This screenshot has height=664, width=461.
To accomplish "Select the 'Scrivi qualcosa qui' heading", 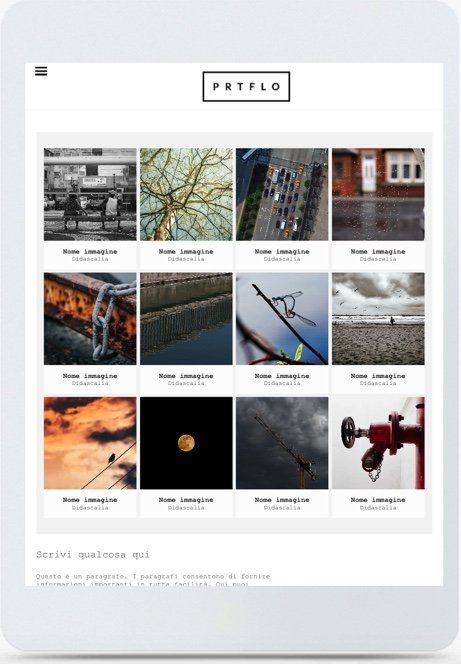I will [x=93, y=555].
